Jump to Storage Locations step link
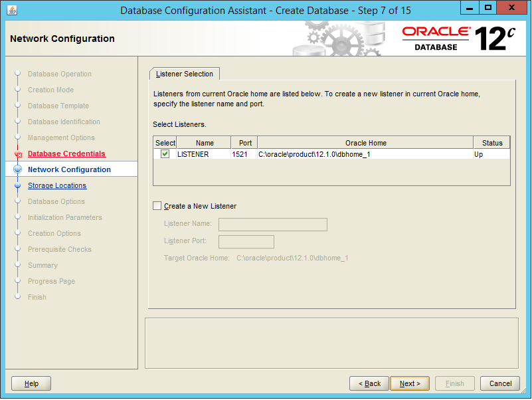Image resolution: width=532 pixels, height=400 pixels. [57, 185]
